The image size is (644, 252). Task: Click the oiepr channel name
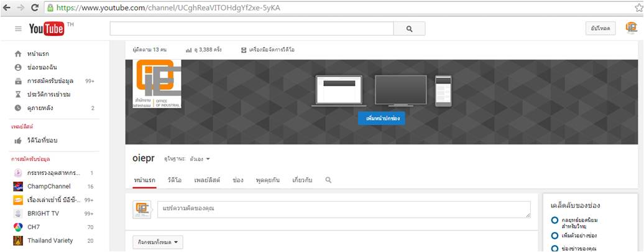(x=145, y=159)
